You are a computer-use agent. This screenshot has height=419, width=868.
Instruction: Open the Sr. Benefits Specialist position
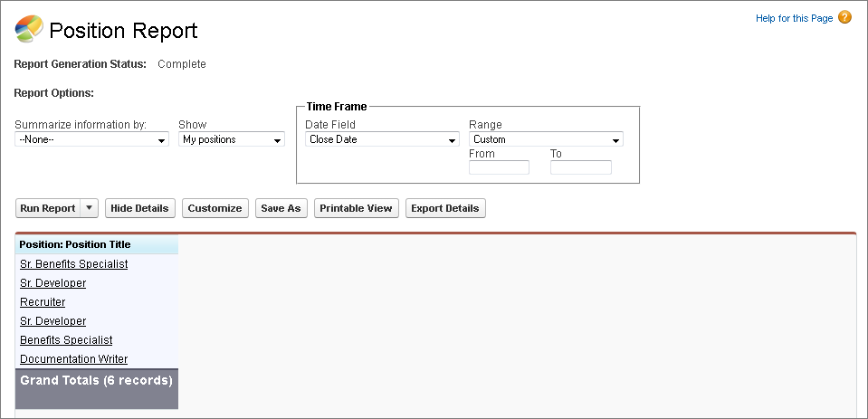pyautogui.click(x=73, y=264)
